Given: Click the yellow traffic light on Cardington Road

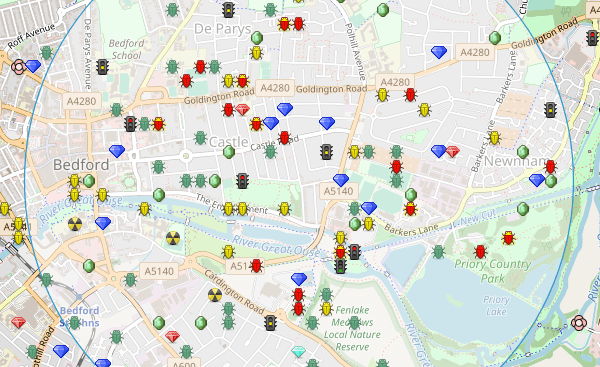Looking at the screenshot, I should pyautogui.click(x=271, y=323).
